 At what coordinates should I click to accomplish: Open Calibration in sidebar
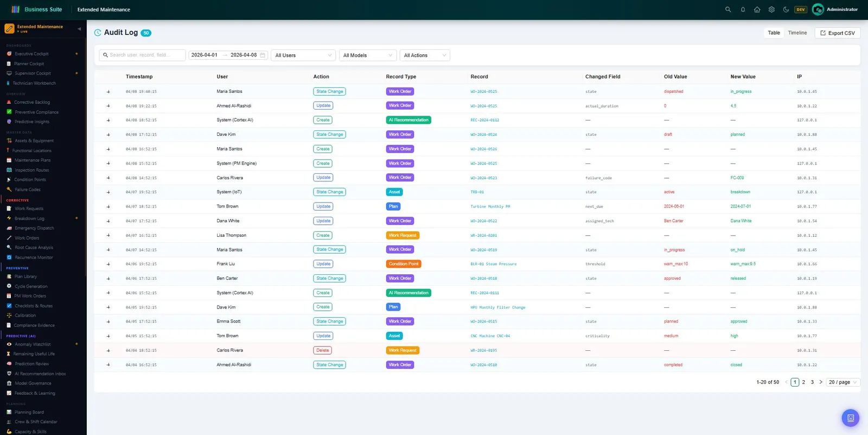tap(25, 316)
